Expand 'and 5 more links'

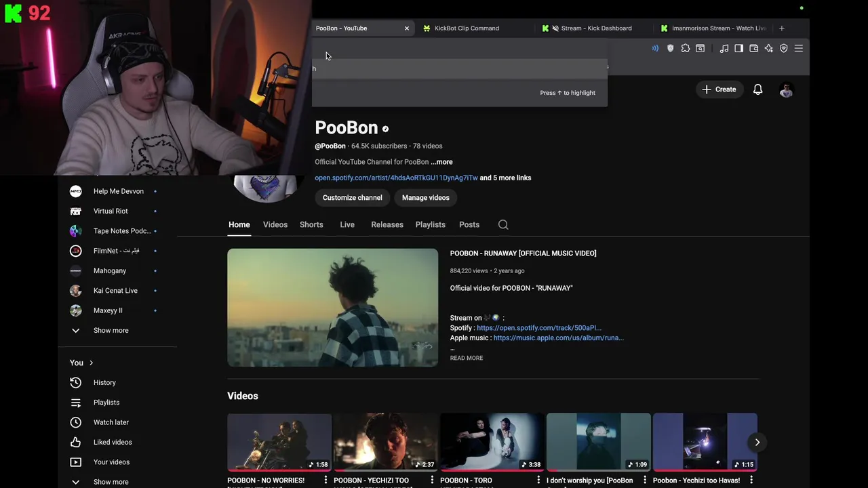(x=505, y=178)
